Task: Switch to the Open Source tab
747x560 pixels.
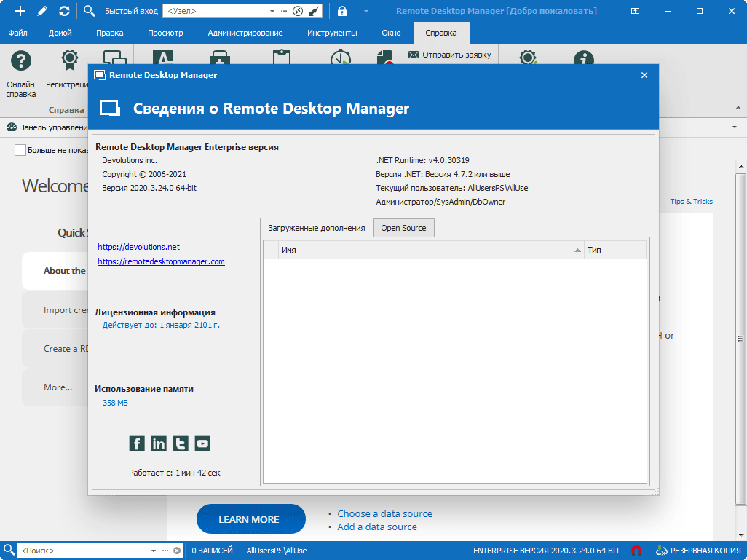Action: point(403,228)
